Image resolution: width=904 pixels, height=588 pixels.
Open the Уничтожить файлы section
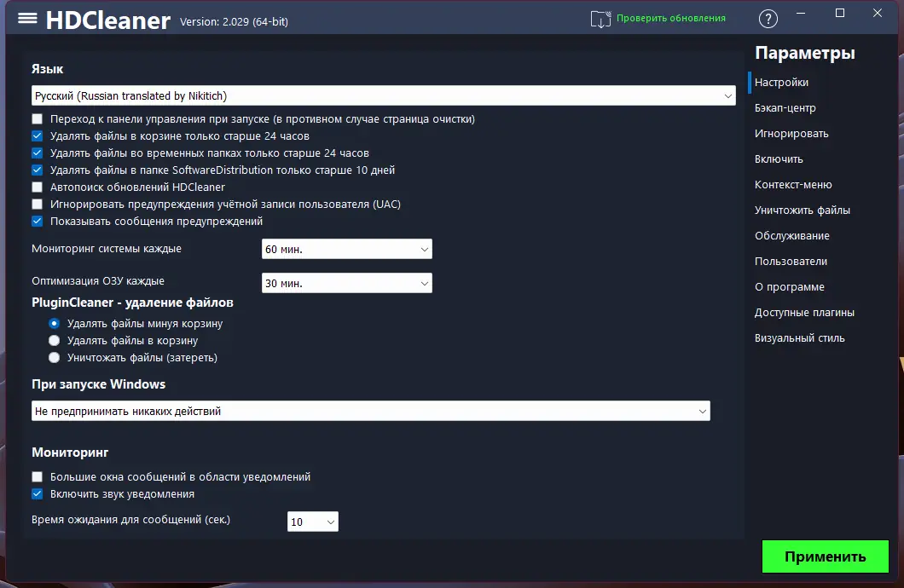coord(803,210)
